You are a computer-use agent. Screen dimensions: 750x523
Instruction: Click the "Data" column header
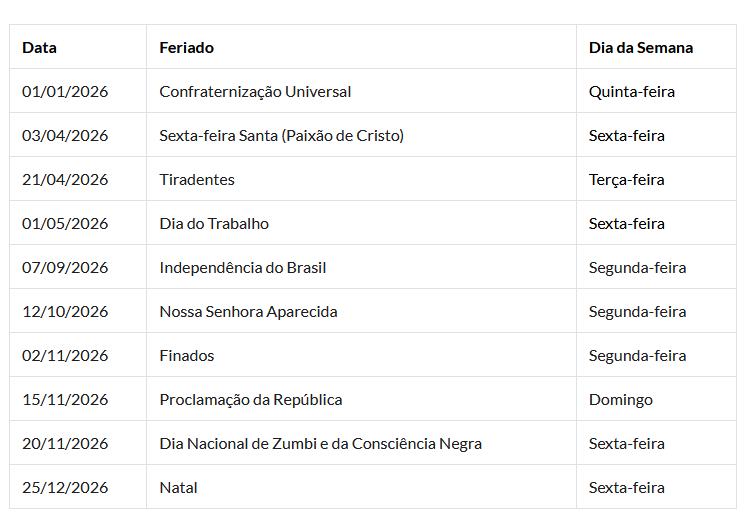coord(40,48)
